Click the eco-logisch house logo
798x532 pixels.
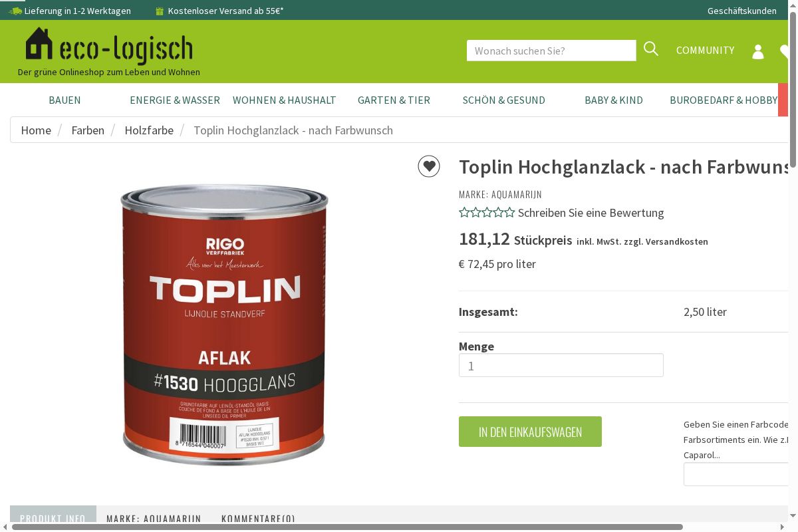tap(108, 47)
